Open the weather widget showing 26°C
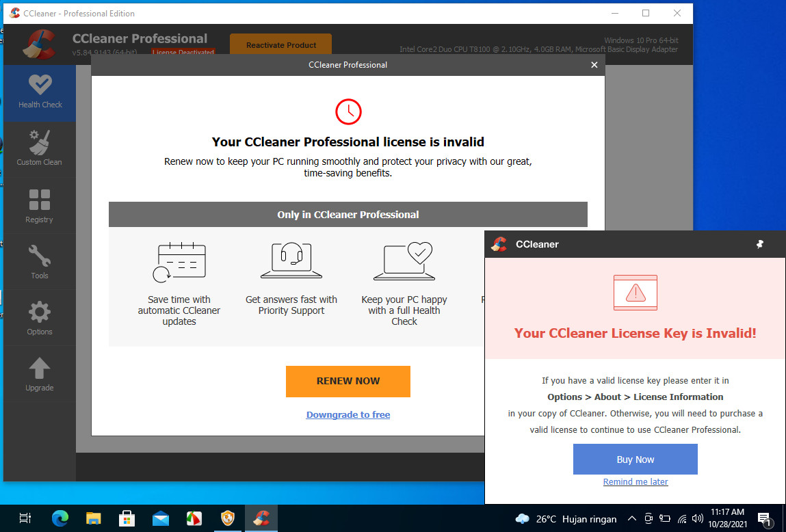Image resolution: width=786 pixels, height=532 pixels. pyautogui.click(x=566, y=519)
